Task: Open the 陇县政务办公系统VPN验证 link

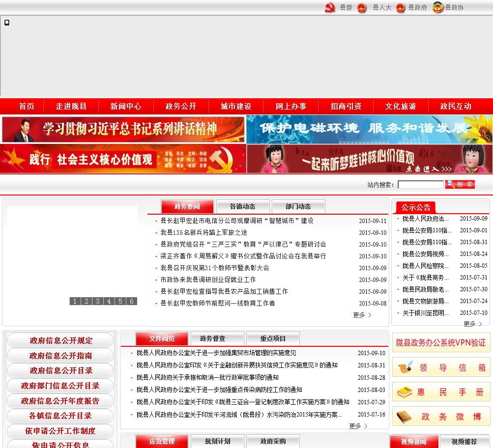Action: 441,342
